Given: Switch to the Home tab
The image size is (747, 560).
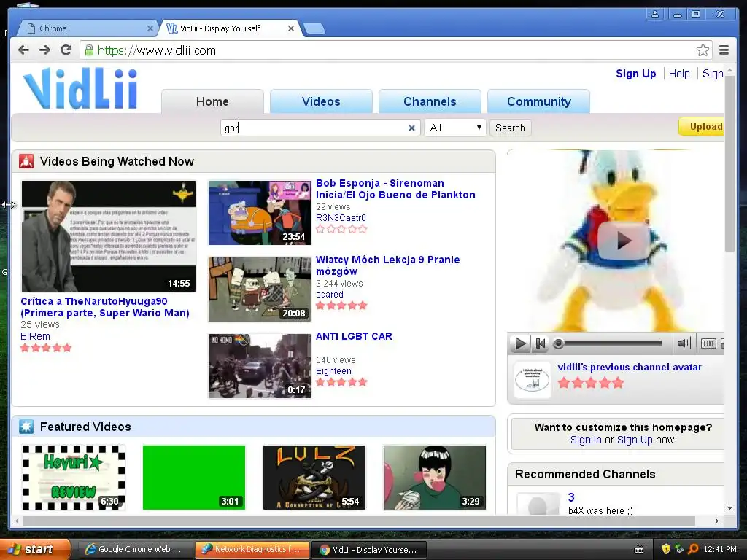Looking at the screenshot, I should click(212, 101).
